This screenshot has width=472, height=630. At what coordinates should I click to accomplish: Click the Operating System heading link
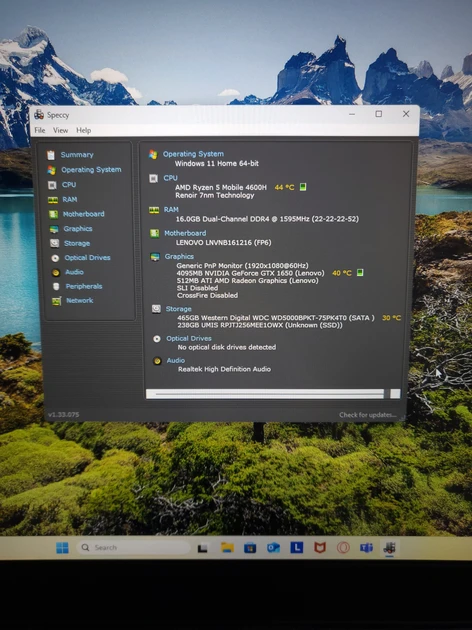coord(193,154)
